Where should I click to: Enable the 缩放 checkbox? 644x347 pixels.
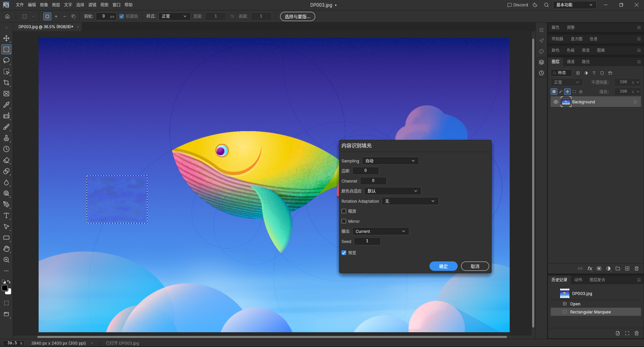point(344,211)
